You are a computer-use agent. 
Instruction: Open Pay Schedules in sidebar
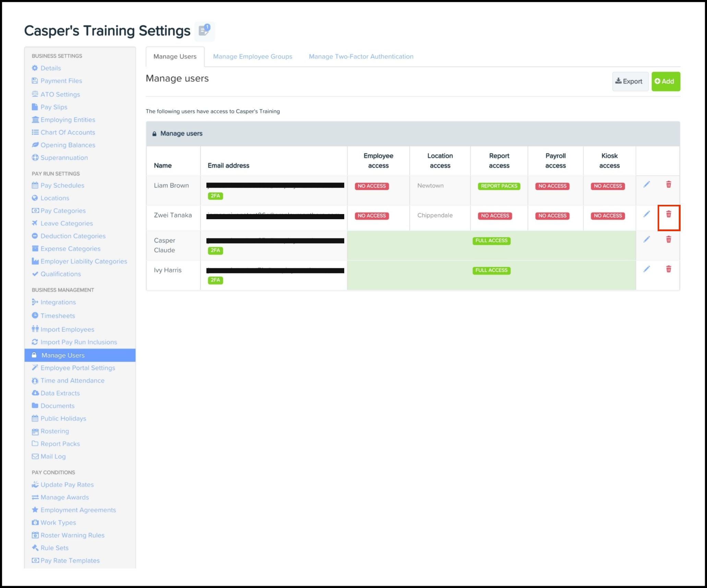tap(62, 186)
